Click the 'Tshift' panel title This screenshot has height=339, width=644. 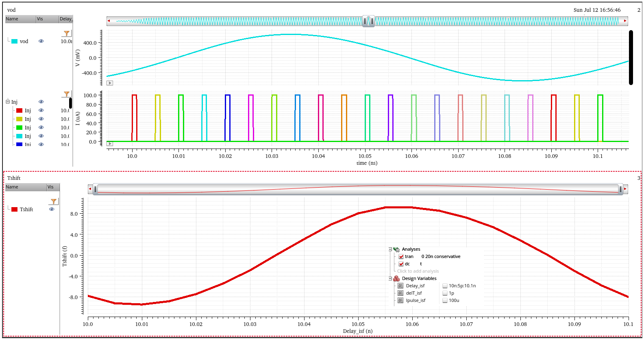[14, 178]
